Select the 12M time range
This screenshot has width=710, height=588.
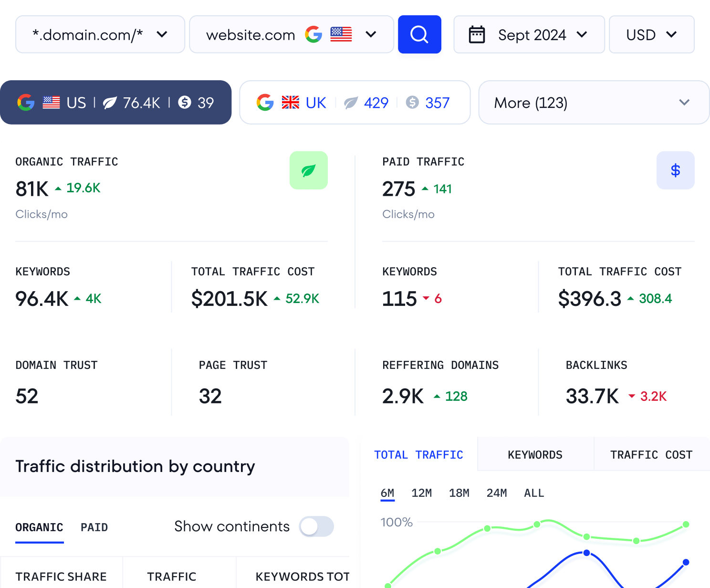click(x=421, y=493)
